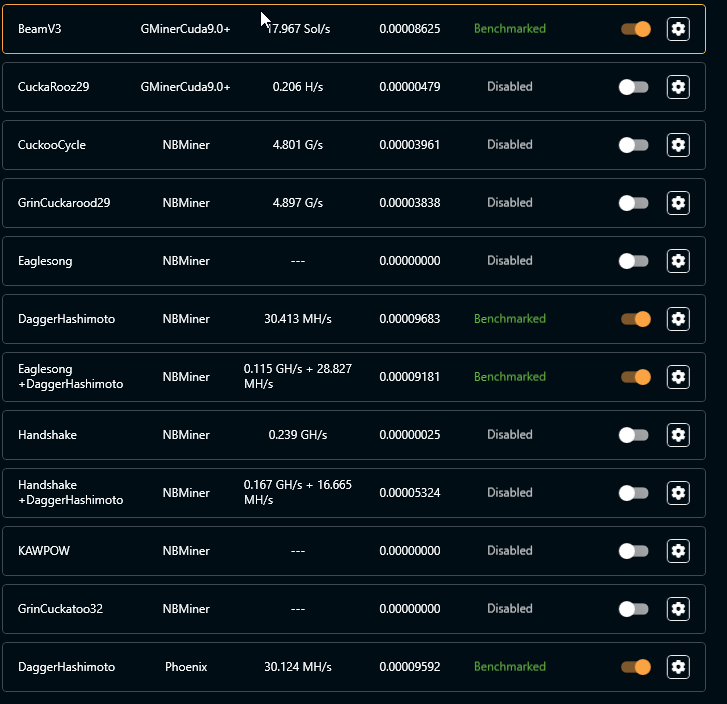Enable the GrinCuckarood29 algorithm switch

(633, 203)
